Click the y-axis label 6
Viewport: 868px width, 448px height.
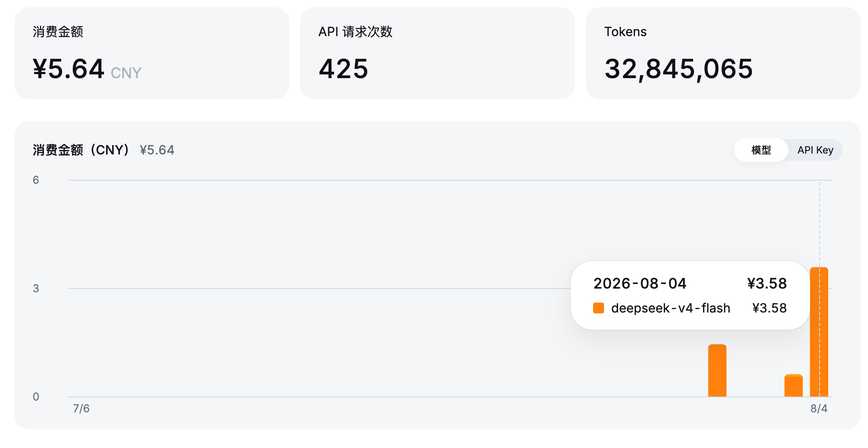coord(36,180)
